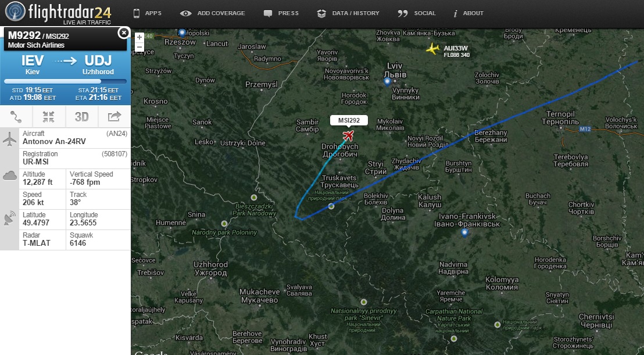Screen dimensions: 644x355
Task: Show flight route using route icon
Action: (16, 117)
